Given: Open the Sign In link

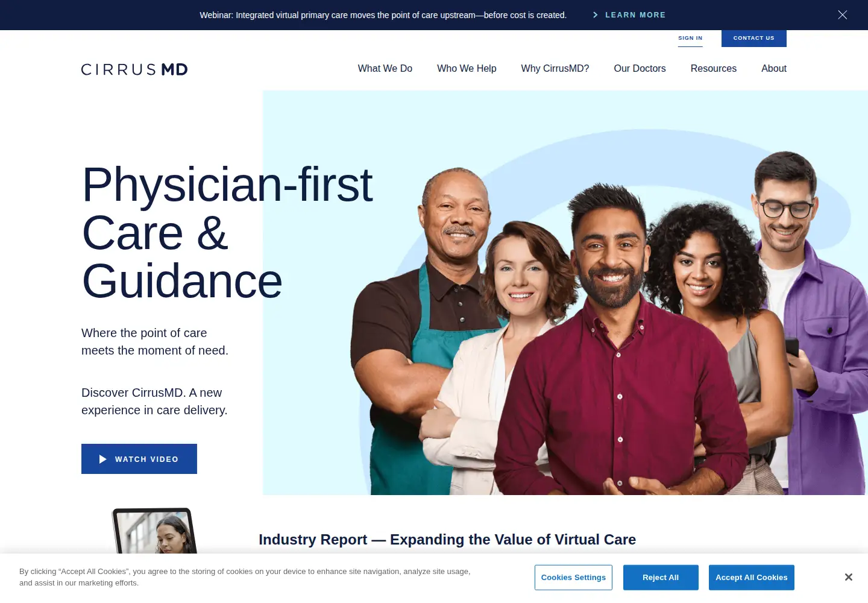Looking at the screenshot, I should (690, 38).
